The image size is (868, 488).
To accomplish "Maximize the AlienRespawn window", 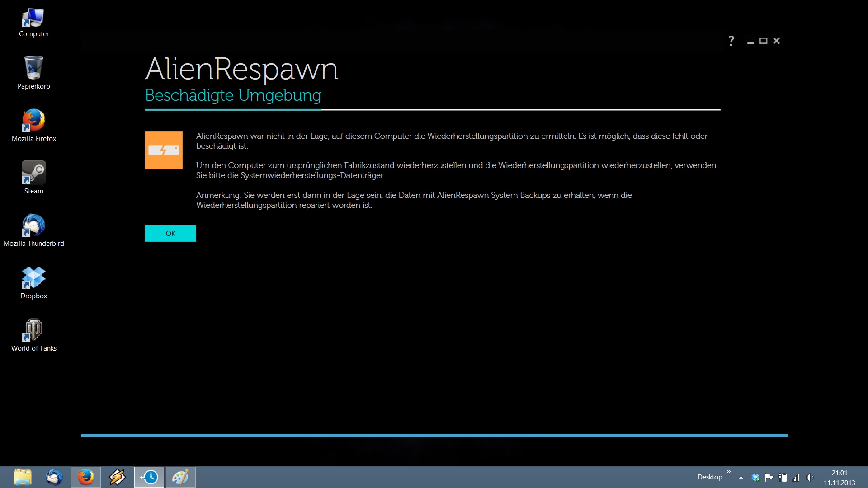I will tap(764, 41).
